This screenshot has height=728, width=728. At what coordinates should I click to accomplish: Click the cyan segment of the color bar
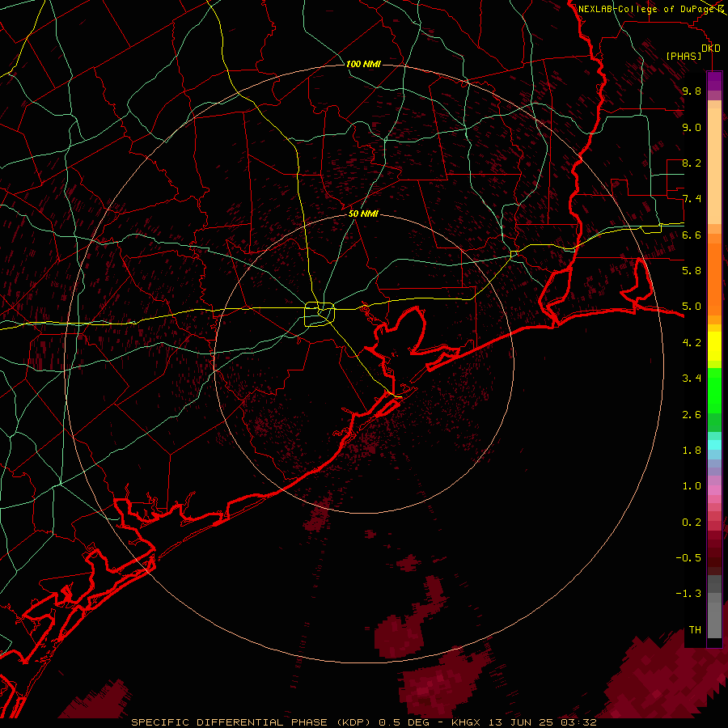coord(714,445)
